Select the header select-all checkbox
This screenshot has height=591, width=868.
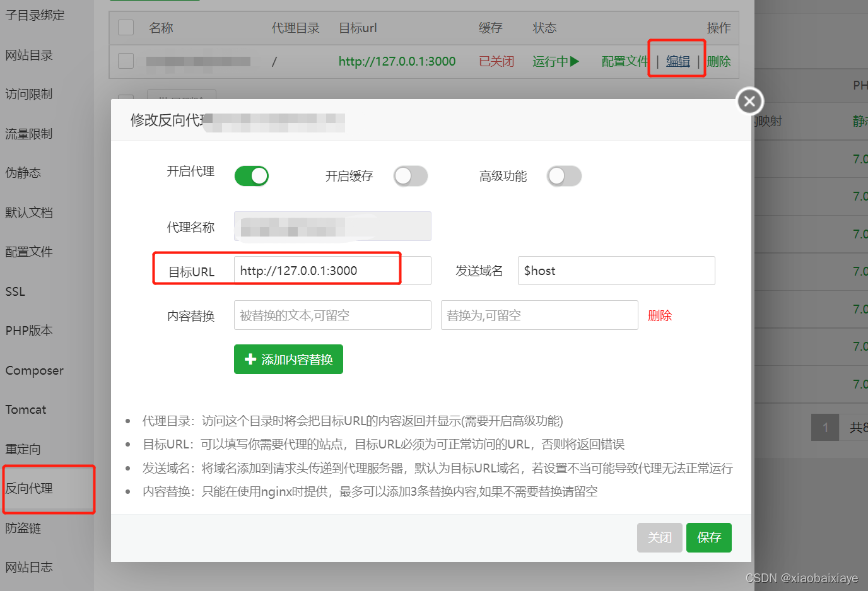pos(126,27)
